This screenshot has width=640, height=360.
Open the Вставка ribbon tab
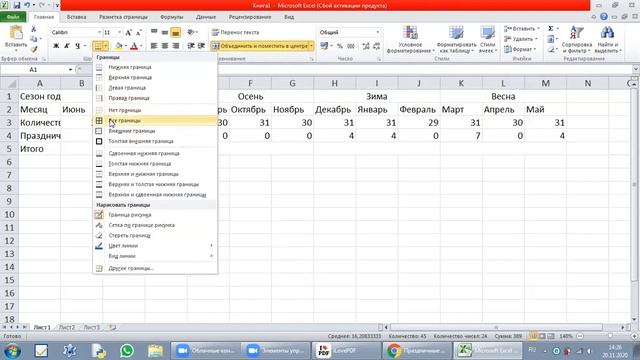[76, 17]
